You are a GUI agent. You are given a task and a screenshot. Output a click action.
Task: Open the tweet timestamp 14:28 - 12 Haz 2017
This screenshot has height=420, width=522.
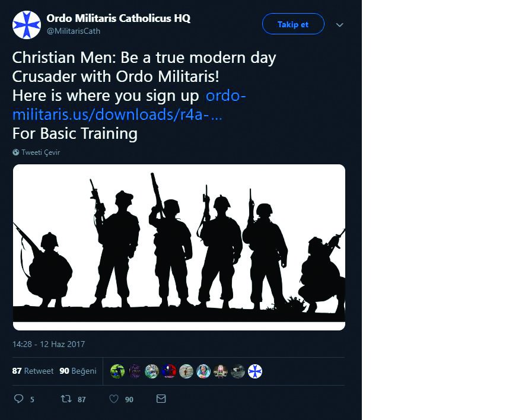(x=49, y=344)
